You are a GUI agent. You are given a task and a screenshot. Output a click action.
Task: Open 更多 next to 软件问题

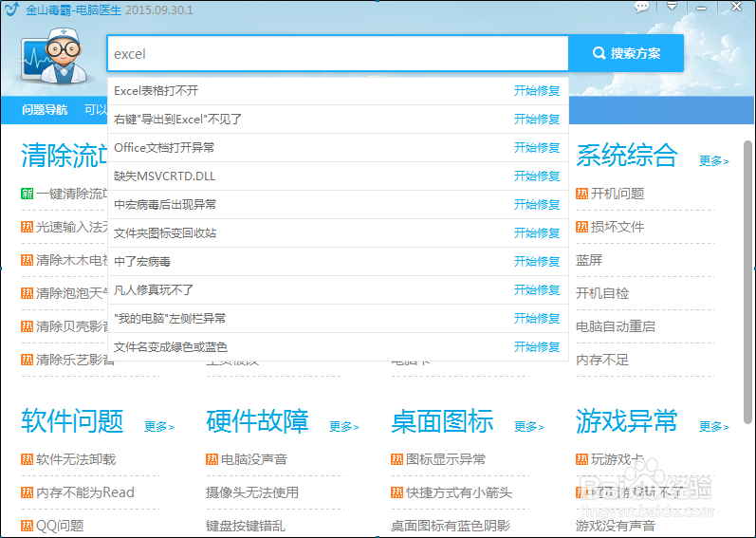(158, 426)
